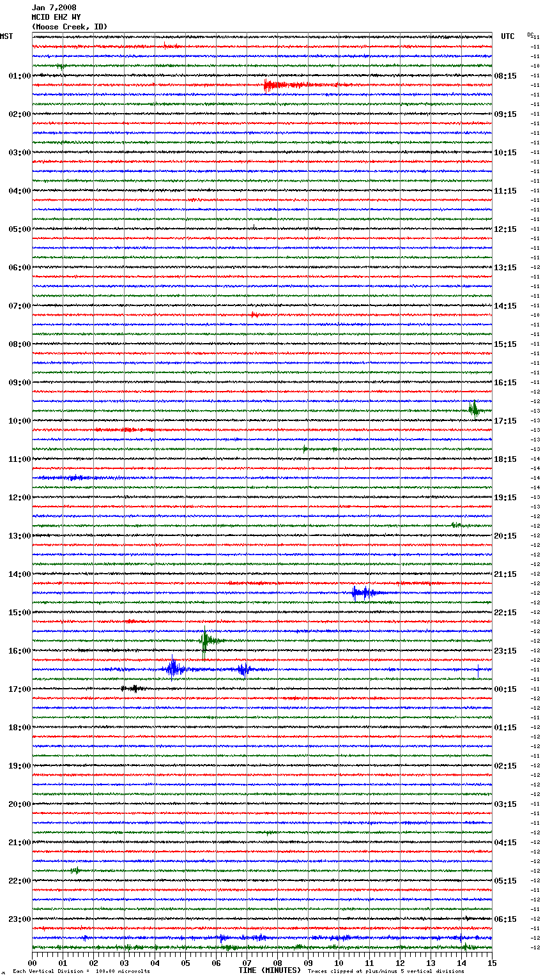
Task: Click the '14:00' MST time label
Action: coord(20,574)
